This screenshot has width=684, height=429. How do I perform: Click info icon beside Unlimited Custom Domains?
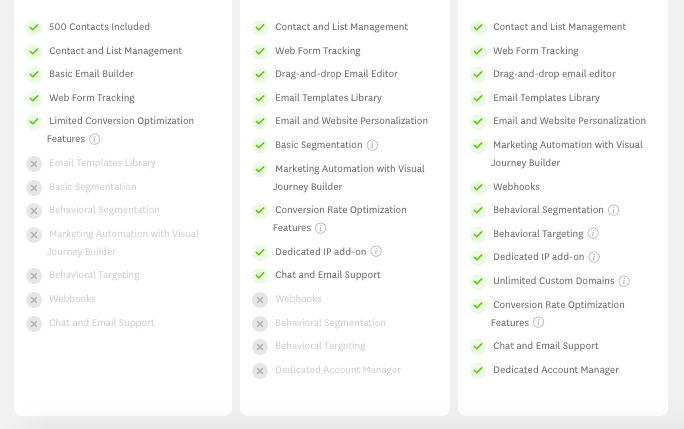click(624, 281)
